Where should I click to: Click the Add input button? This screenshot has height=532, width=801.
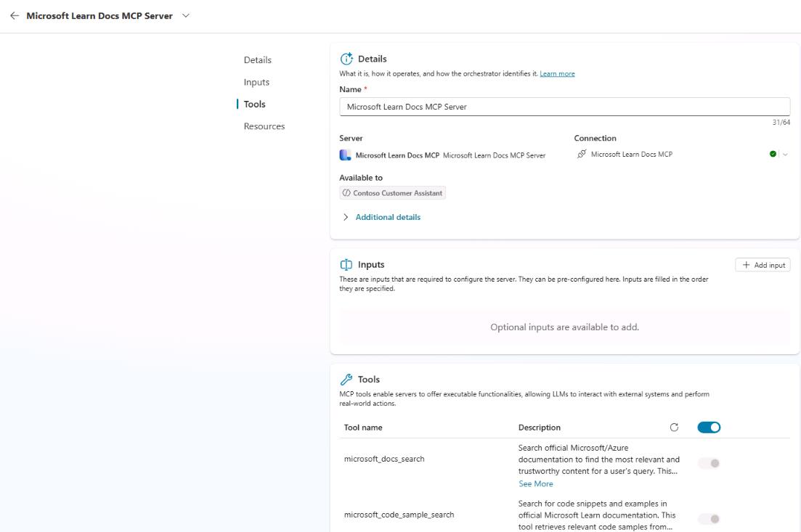pos(763,265)
